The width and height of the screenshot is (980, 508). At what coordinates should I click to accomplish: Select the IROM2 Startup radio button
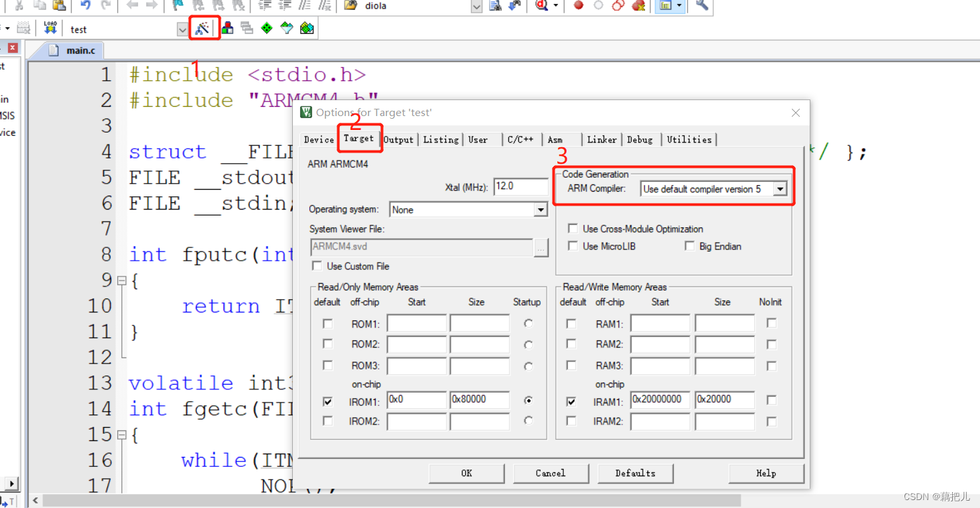coord(528,420)
